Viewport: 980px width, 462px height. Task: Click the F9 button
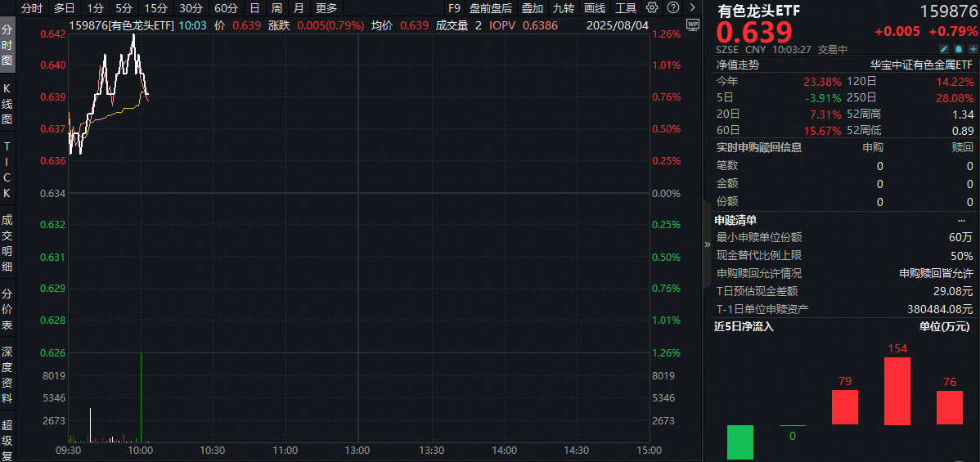point(455,8)
